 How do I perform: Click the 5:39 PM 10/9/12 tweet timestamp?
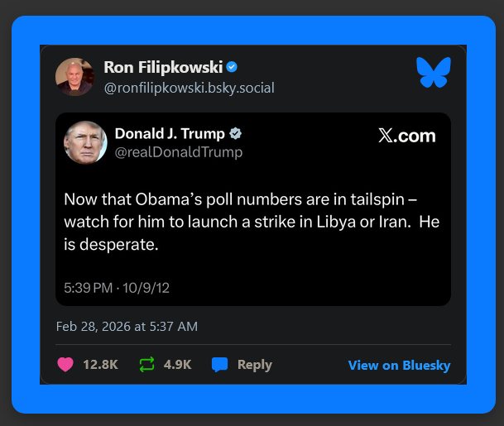pyautogui.click(x=117, y=288)
